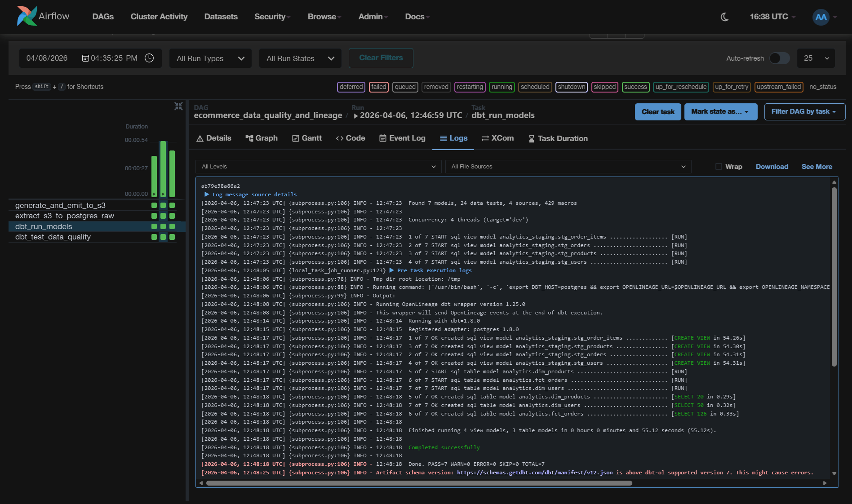Open the Browse menu

[324, 17]
